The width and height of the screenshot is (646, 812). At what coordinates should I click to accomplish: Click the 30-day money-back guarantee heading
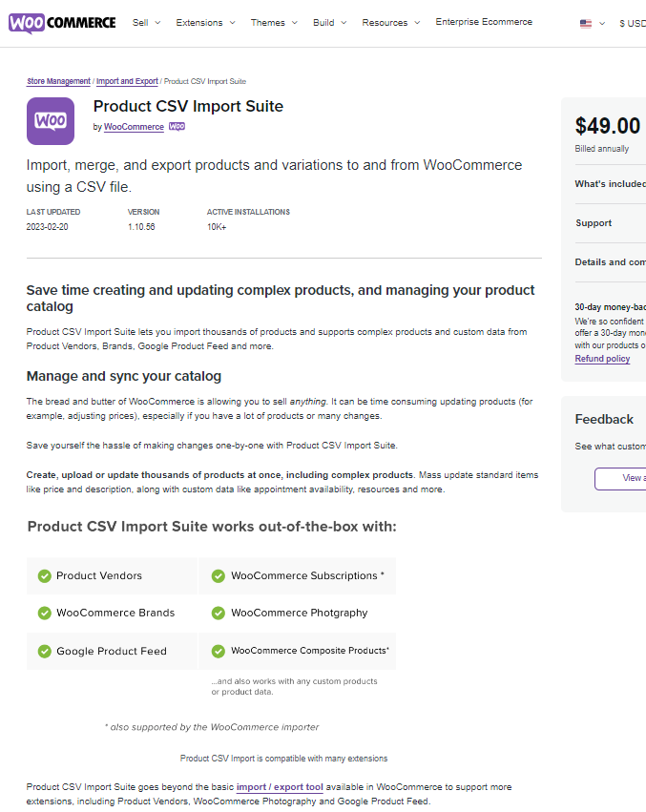(611, 307)
